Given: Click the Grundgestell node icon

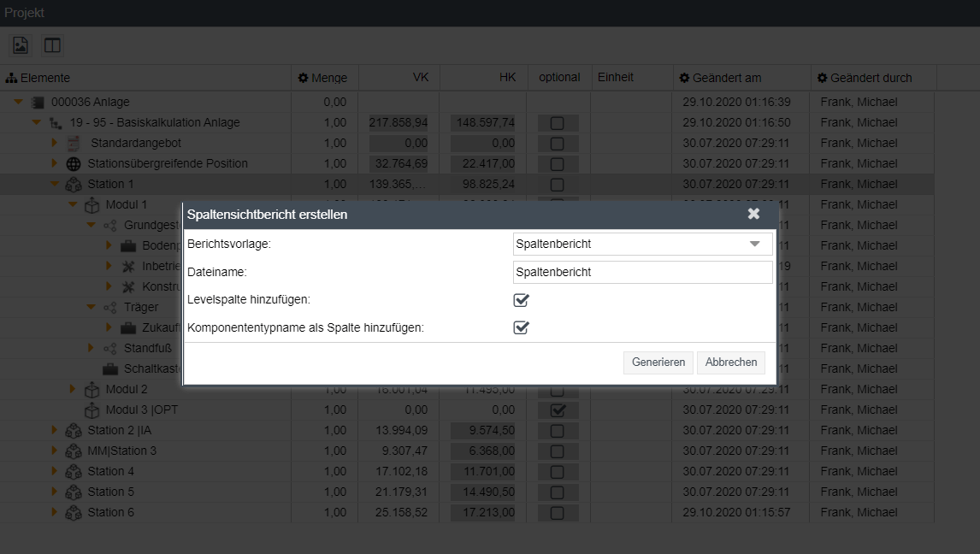Looking at the screenshot, I should coord(110,226).
